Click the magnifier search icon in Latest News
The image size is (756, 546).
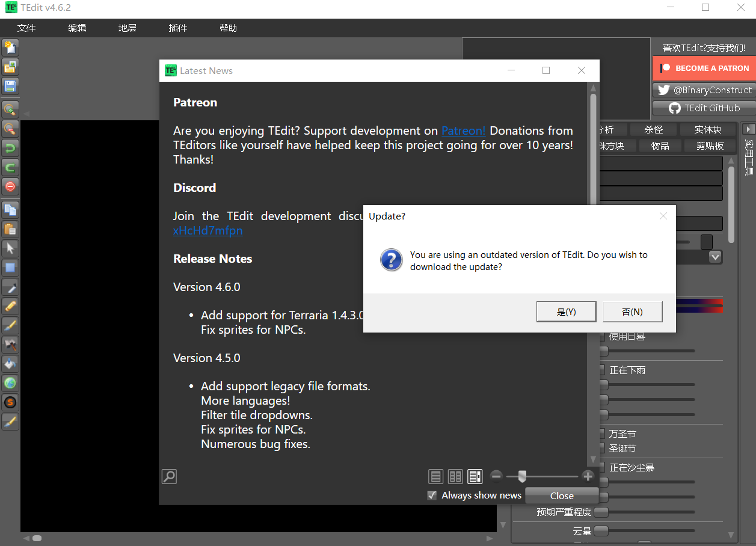[169, 477]
